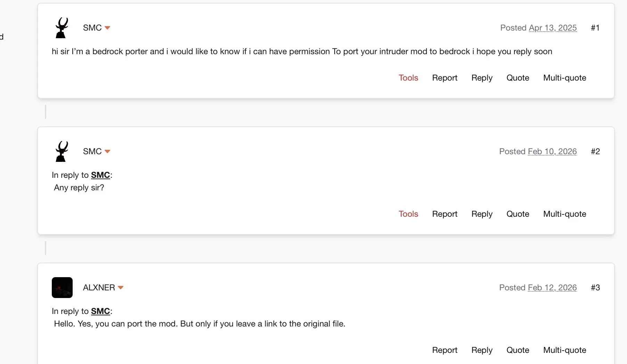Reply to ALXNER's post
The width and height of the screenshot is (627, 364).
tap(482, 350)
